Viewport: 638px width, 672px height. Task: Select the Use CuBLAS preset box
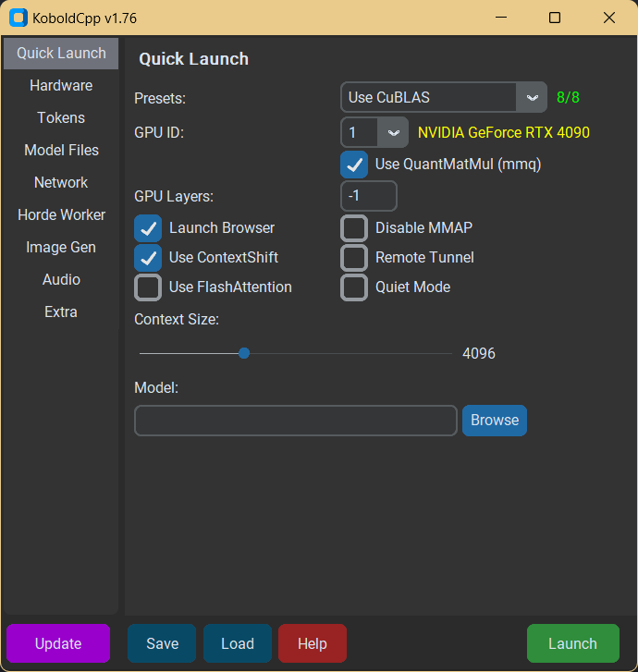coord(444,97)
